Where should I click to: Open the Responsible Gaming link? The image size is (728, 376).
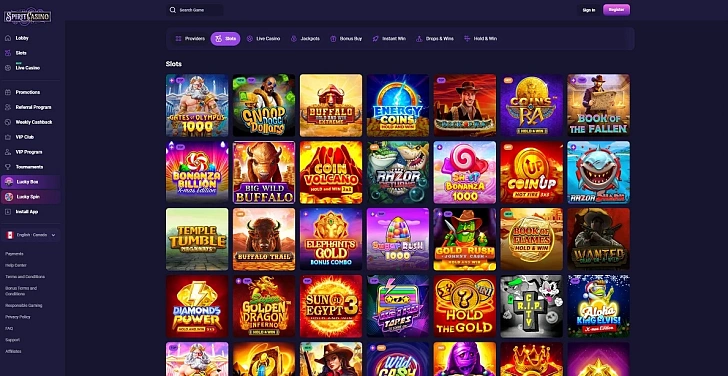[x=24, y=305]
